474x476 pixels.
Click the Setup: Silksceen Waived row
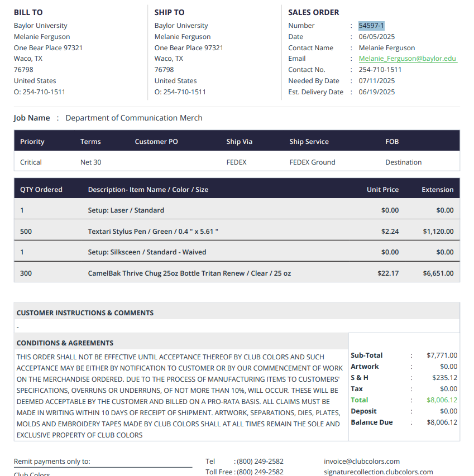[237, 252]
